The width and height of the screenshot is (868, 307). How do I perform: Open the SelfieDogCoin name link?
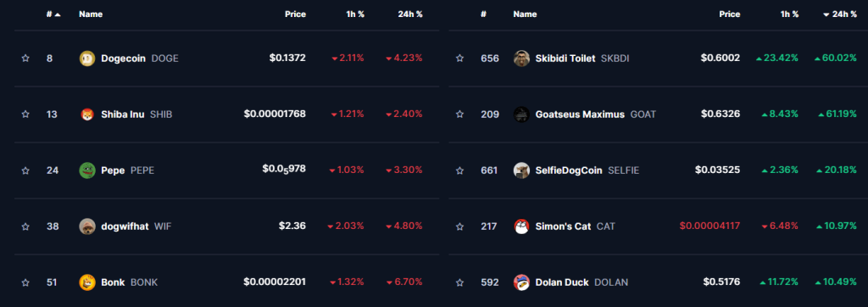coord(569,170)
